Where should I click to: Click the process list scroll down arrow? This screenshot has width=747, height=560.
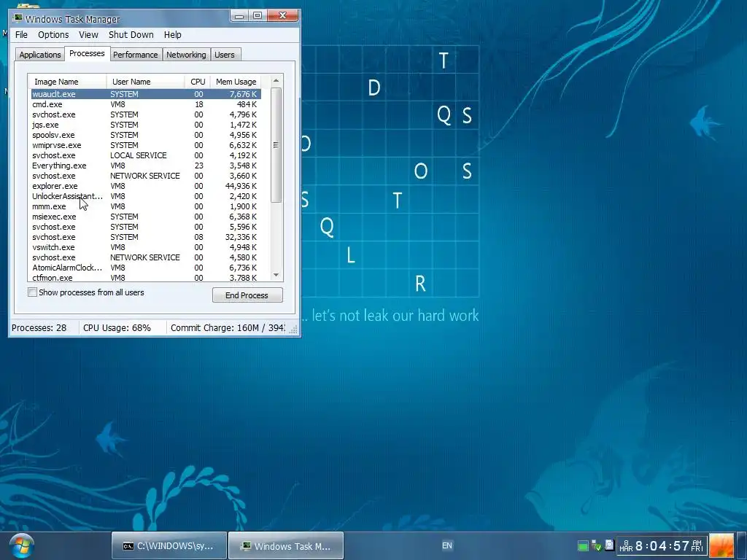tap(276, 275)
